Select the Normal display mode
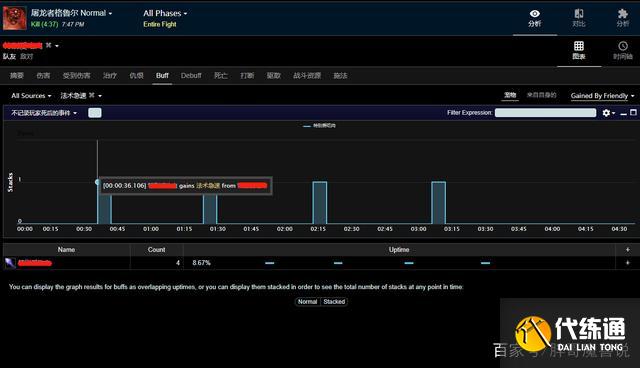640x368 pixels. [307, 301]
